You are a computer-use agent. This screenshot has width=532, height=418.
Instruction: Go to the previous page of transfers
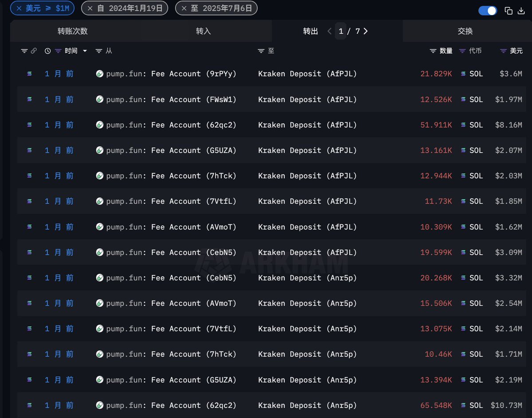tap(329, 31)
